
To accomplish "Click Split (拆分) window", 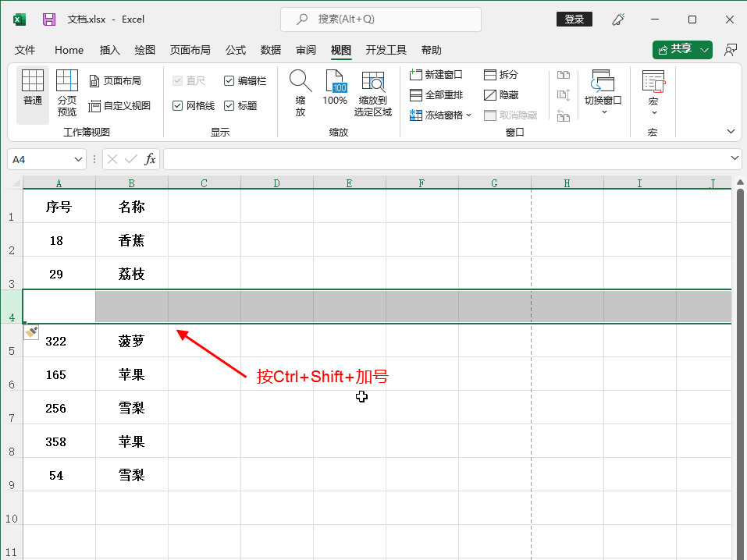I will (x=500, y=75).
